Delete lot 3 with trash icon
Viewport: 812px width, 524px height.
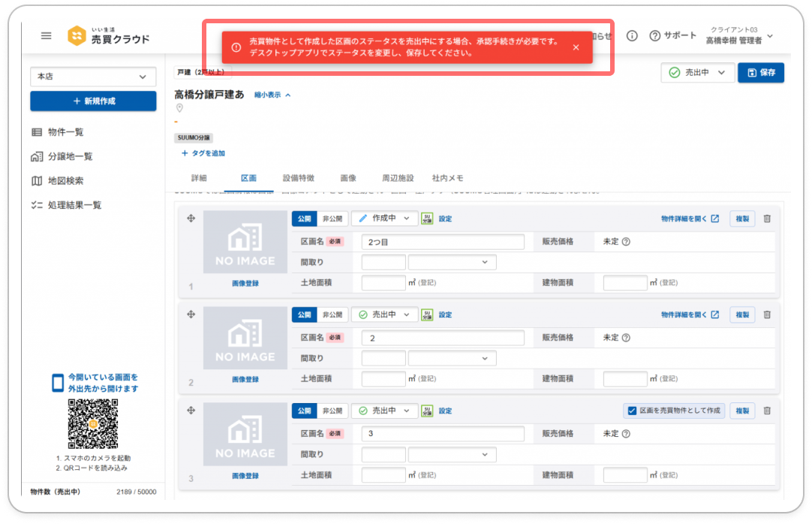[767, 411]
